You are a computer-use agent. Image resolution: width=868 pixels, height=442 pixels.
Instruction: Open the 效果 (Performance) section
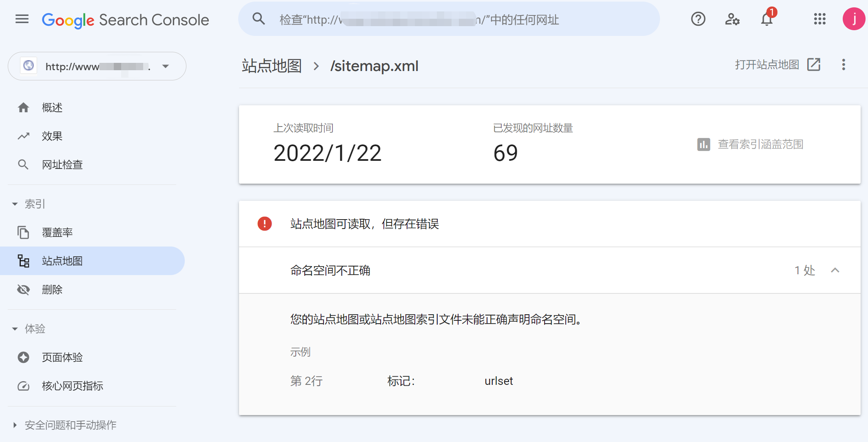click(52, 136)
